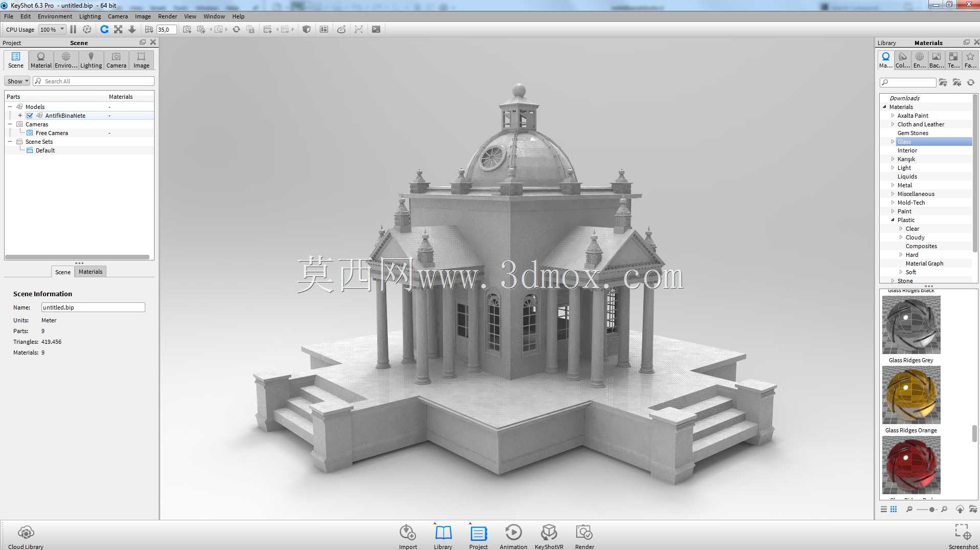Click the scene Name input field
This screenshot has height=550, width=980.
93,307
